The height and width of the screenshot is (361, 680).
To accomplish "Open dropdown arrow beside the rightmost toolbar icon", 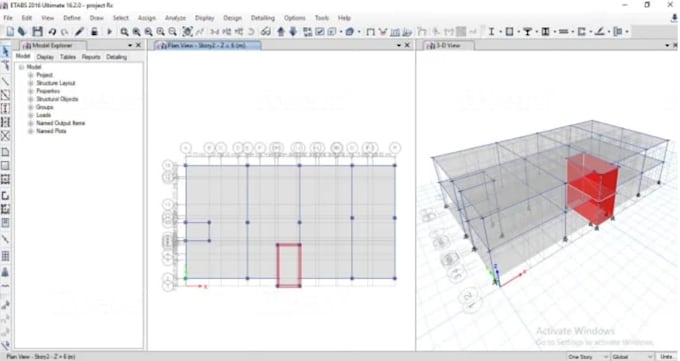I will [627, 32].
